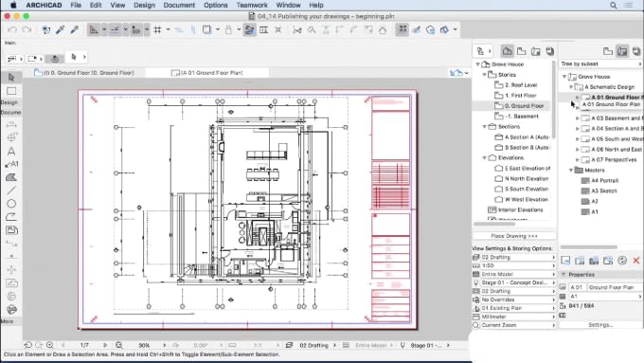Open the File menu
The width and height of the screenshot is (644, 363).
click(76, 6)
